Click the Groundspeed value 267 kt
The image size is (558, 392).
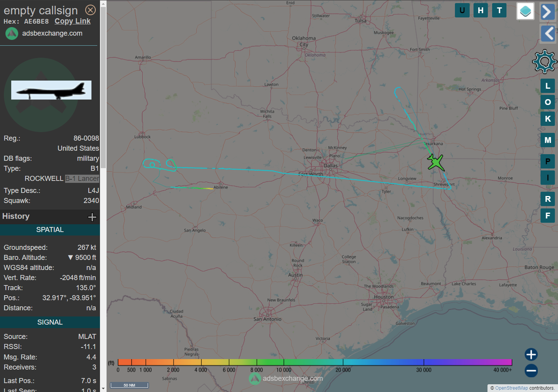pos(87,248)
